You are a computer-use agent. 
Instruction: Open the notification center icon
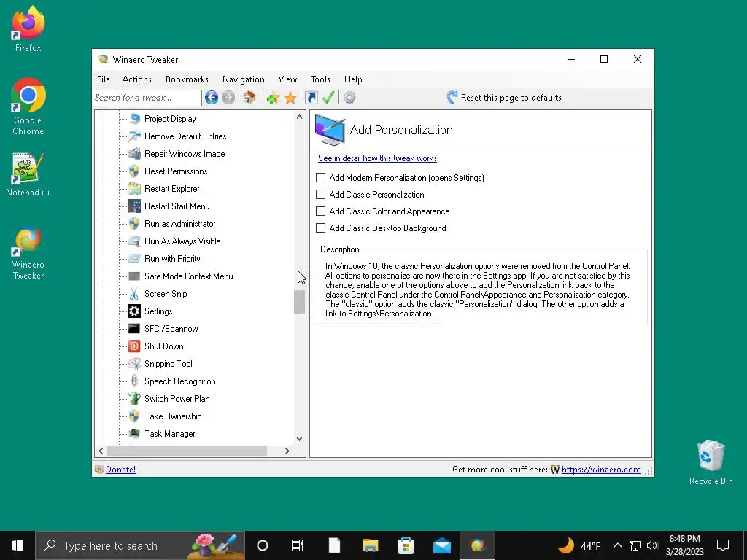point(723,545)
